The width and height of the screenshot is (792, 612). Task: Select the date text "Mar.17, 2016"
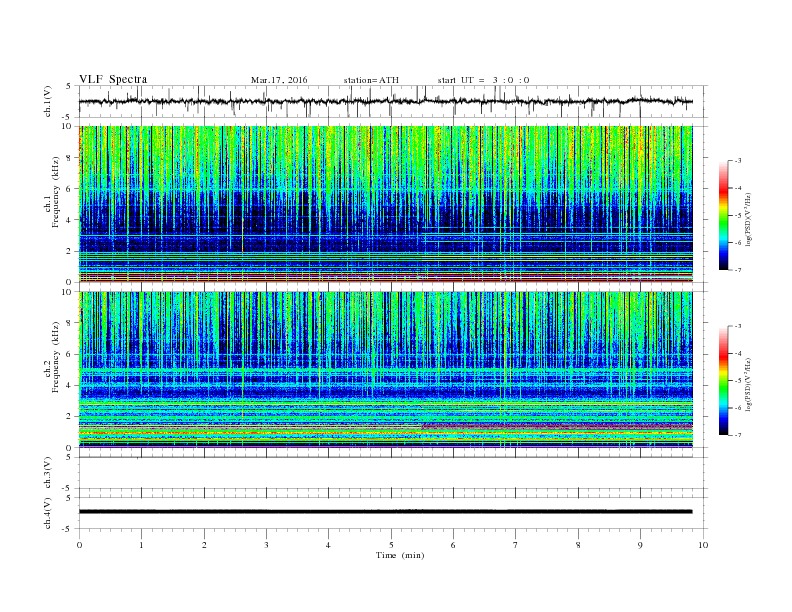tap(279, 80)
